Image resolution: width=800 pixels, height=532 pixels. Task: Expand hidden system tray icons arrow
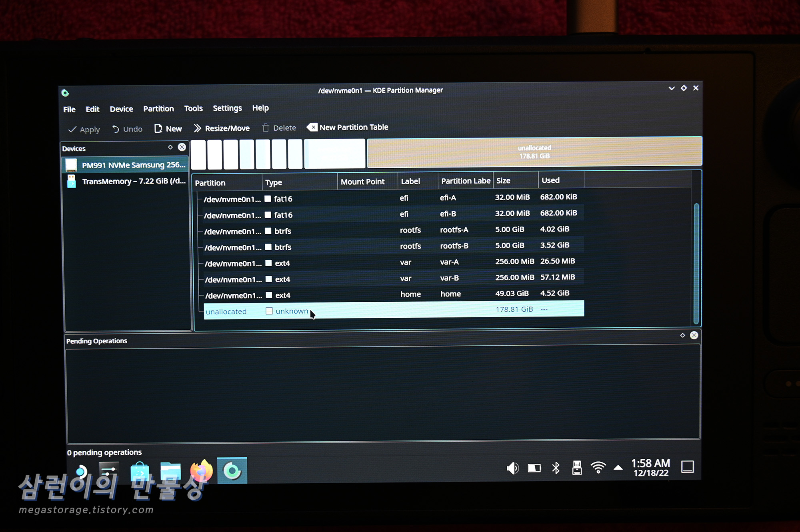pos(618,467)
